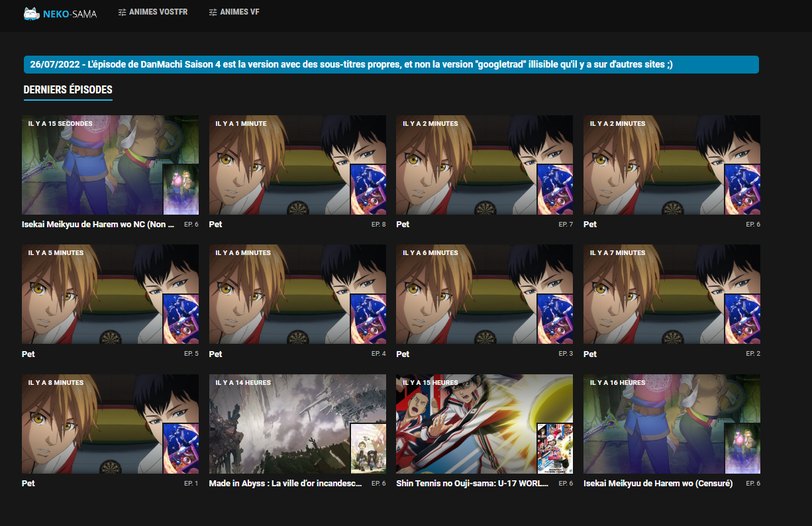Open the Pet episode 8 thumbnail
The height and width of the screenshot is (526, 812).
coord(297,165)
